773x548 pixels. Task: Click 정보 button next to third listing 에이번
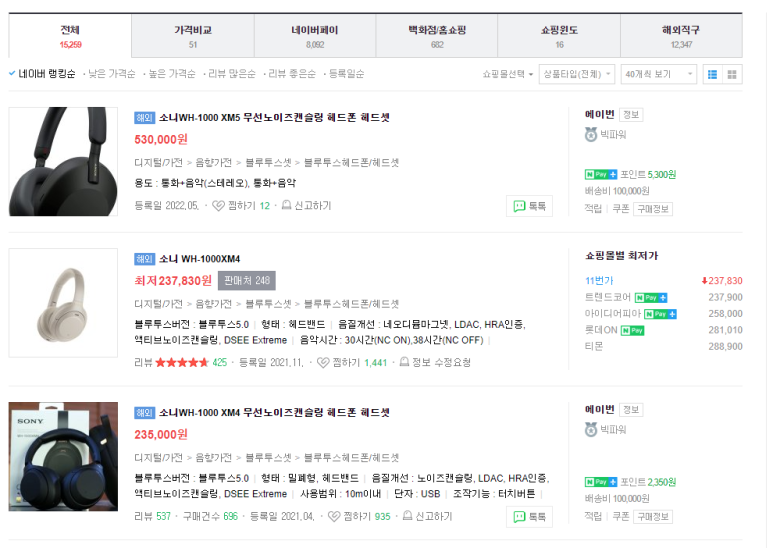point(631,410)
